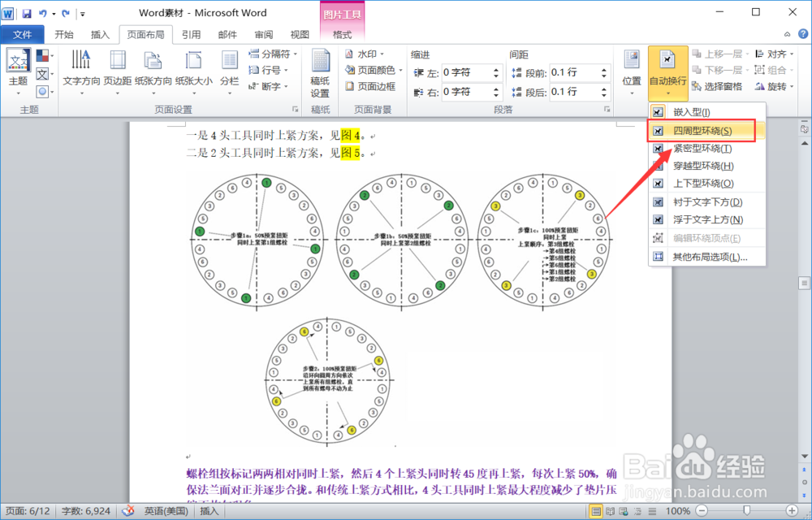Click spelling check icon in status bar
812x520 pixels.
[128, 511]
